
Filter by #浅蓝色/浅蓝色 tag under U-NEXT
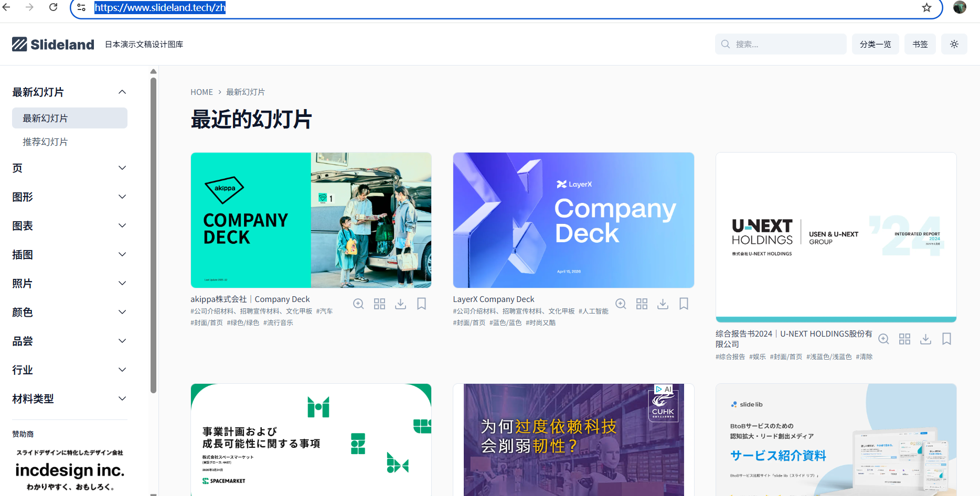tap(829, 357)
